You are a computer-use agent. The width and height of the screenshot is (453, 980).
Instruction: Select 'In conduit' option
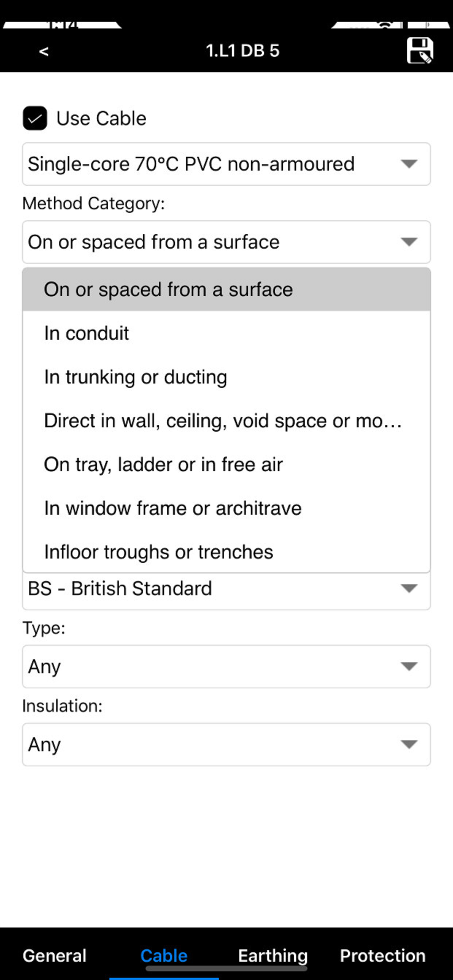(226, 333)
